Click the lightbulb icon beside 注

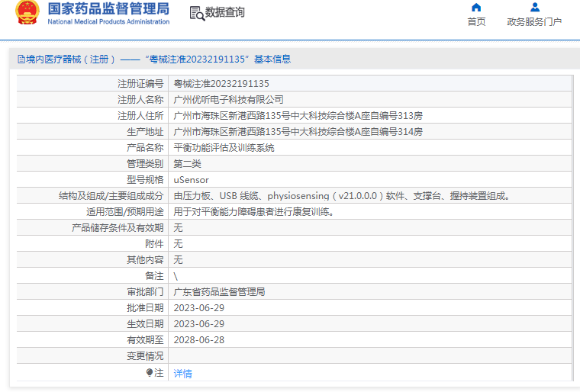click(149, 372)
